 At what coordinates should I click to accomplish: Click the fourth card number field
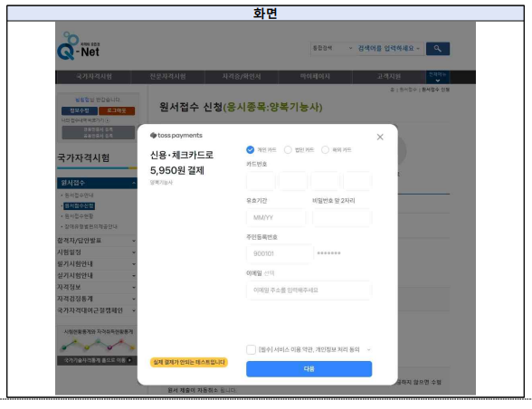(x=357, y=181)
